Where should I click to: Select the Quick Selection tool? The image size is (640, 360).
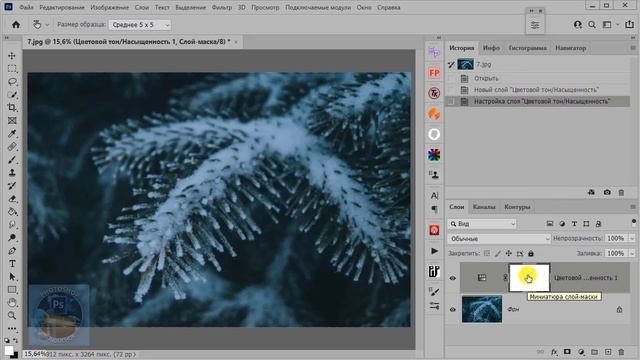(12, 95)
